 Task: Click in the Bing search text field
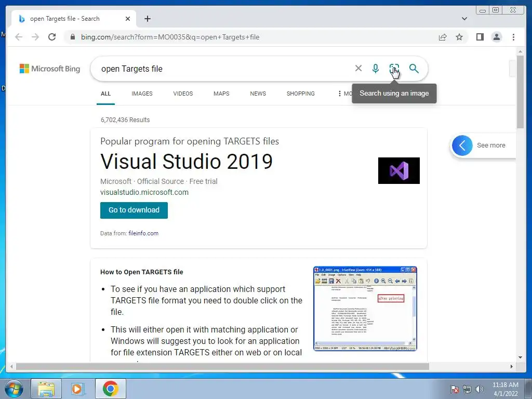click(224, 69)
